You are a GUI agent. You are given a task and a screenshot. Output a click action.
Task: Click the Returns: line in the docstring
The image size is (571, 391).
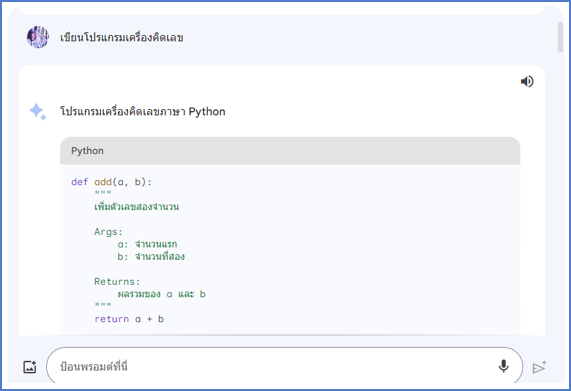point(117,281)
